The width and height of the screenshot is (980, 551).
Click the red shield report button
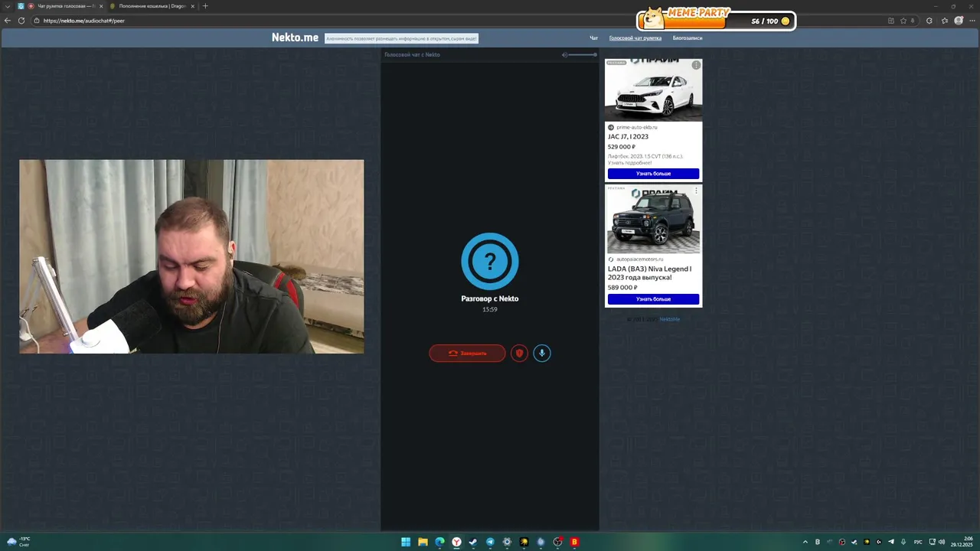click(x=519, y=353)
